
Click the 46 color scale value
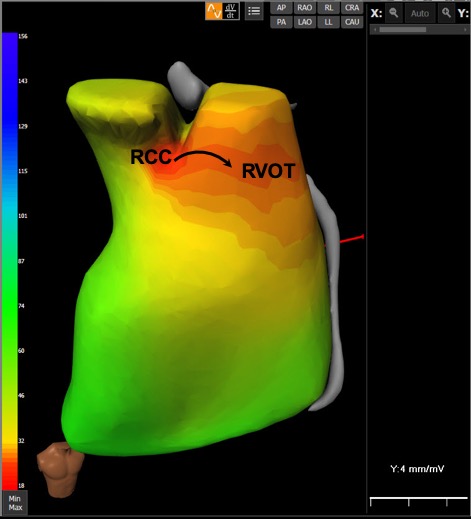coord(21,396)
